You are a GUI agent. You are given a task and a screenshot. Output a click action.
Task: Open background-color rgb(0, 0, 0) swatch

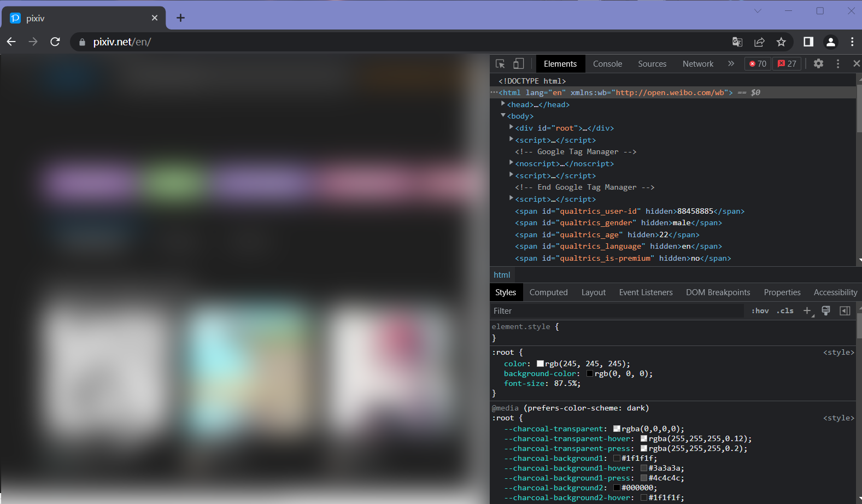click(590, 373)
